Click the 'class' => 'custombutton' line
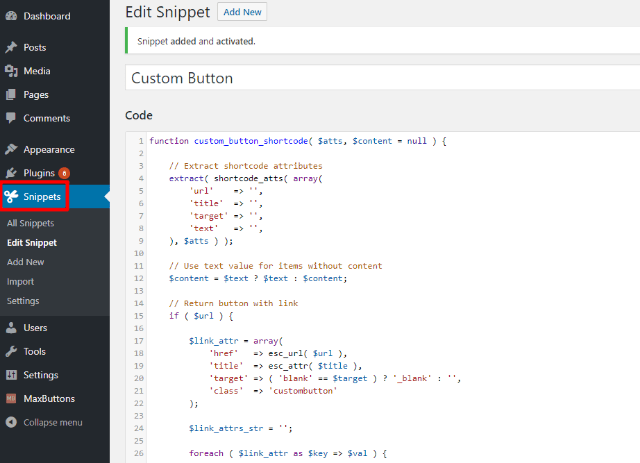The width and height of the screenshot is (640, 463). (273, 391)
